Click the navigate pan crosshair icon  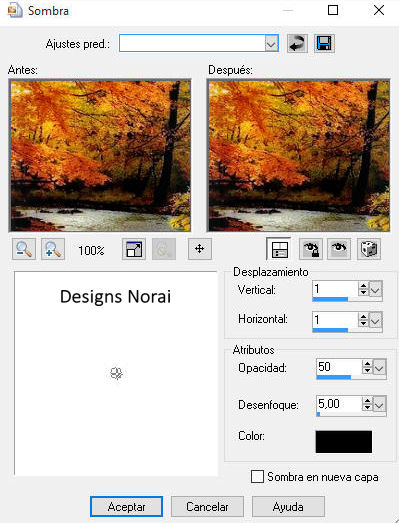[x=200, y=249]
